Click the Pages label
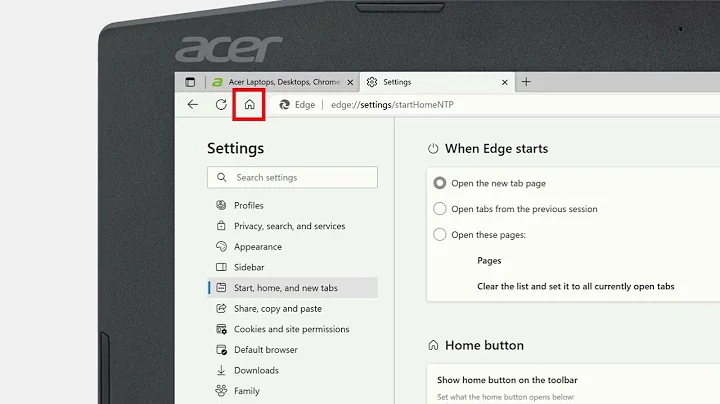Image resolution: width=720 pixels, height=404 pixels. (x=489, y=260)
